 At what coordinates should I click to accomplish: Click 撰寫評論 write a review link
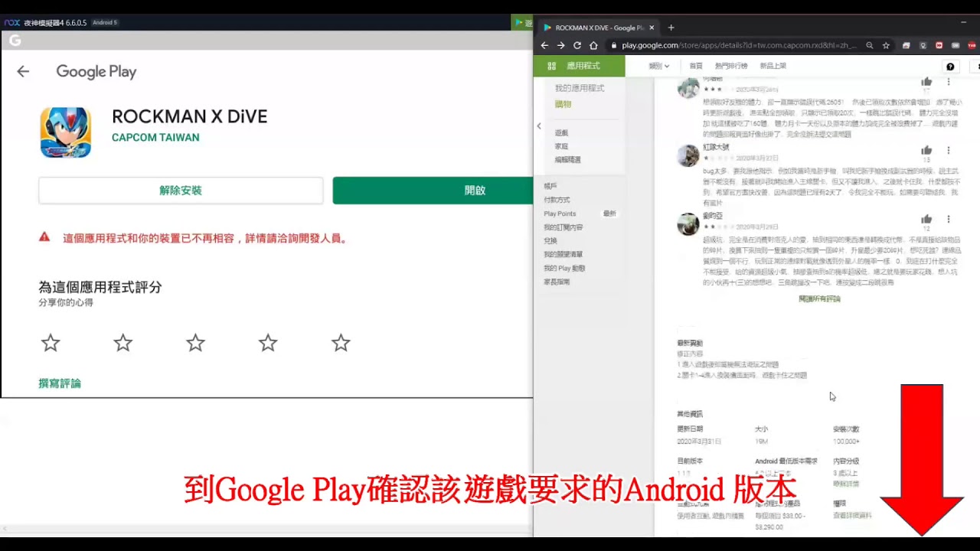tap(60, 383)
